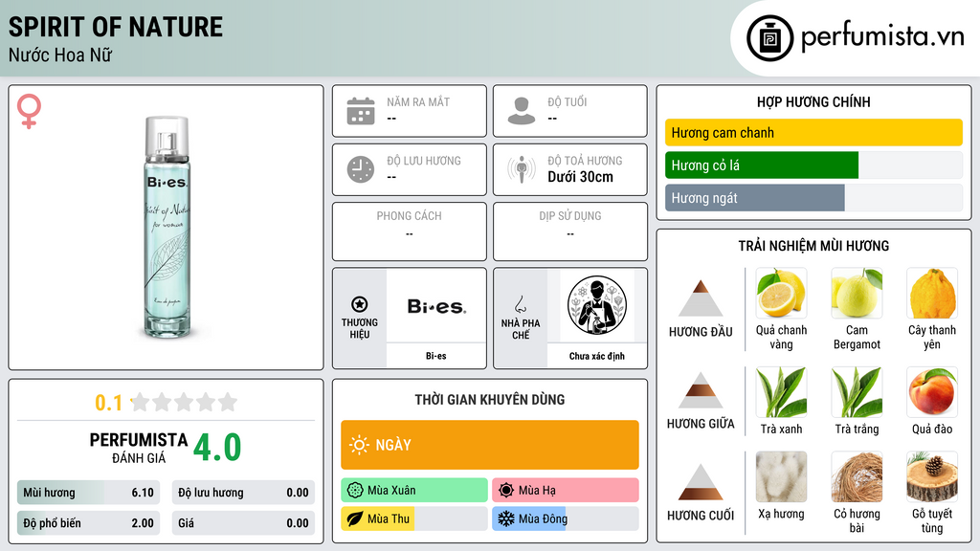Screen dimensions: 980x551
Task: Click the Mùa Đông season bar
Action: [566, 518]
